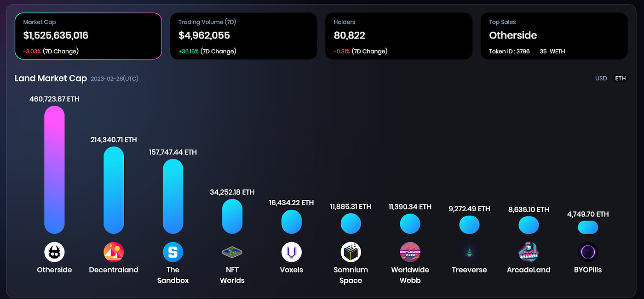644x299 pixels.
Task: Click the 460,723.67 ETH value
Action: tap(54, 99)
